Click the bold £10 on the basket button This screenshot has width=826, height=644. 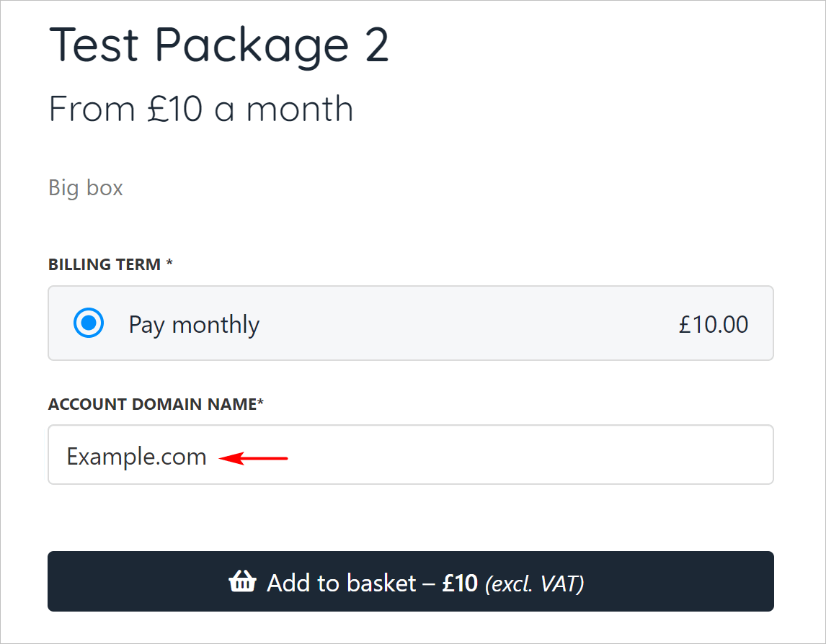click(x=460, y=582)
